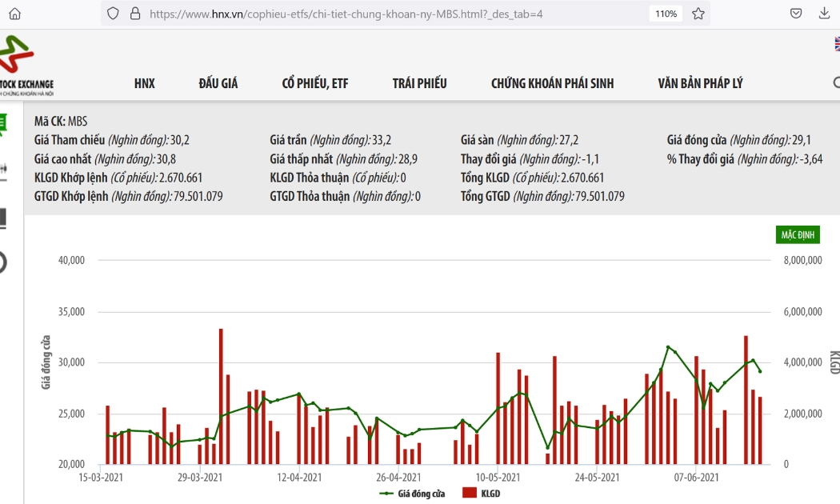Switch language via the UK flag icon

[x=837, y=44]
